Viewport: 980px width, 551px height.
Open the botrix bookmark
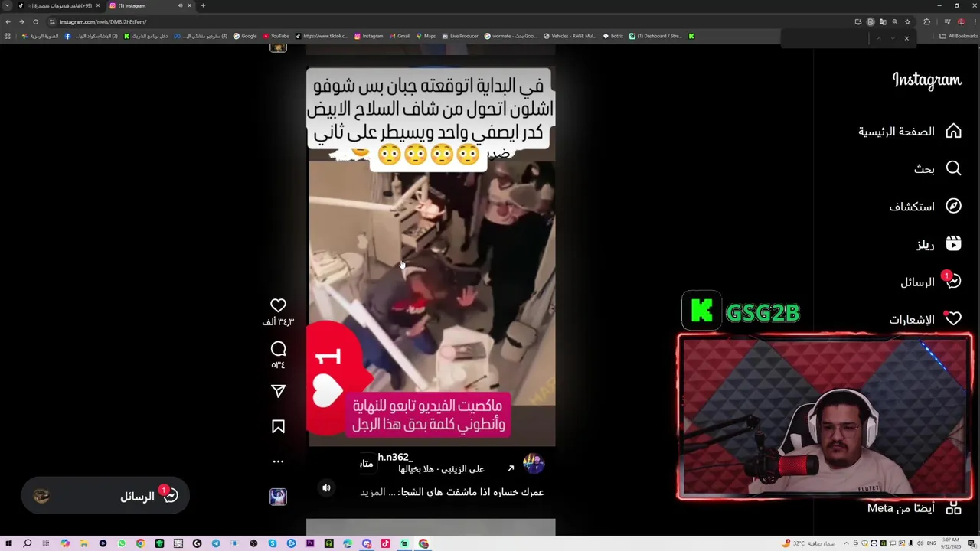tap(613, 36)
